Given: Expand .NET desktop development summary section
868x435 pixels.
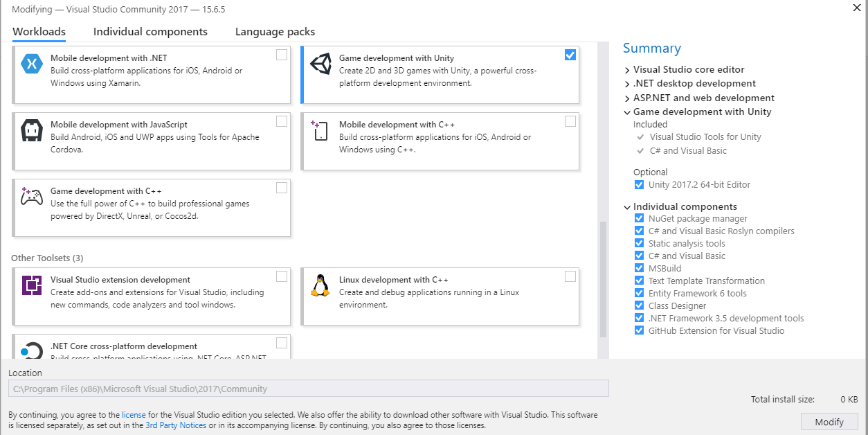Looking at the screenshot, I should 627,84.
